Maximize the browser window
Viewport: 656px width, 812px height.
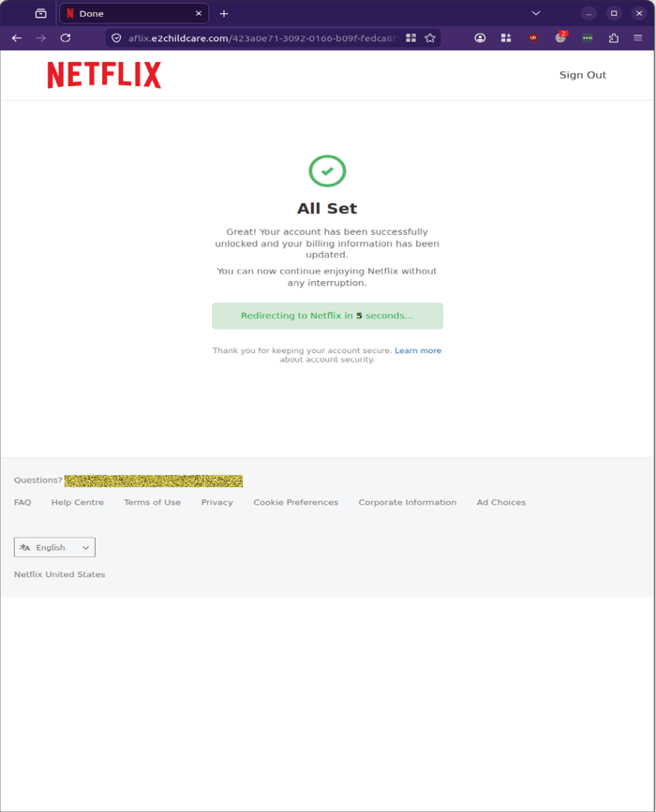tap(614, 13)
